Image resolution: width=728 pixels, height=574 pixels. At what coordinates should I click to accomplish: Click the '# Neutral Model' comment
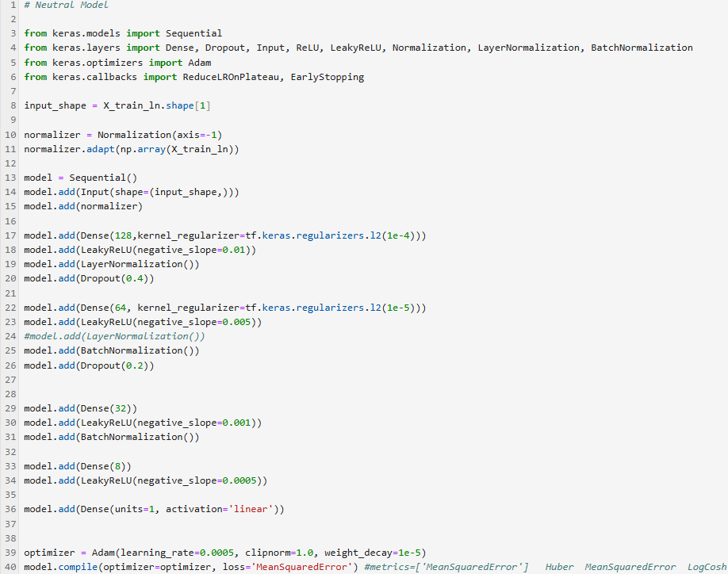coord(61,6)
